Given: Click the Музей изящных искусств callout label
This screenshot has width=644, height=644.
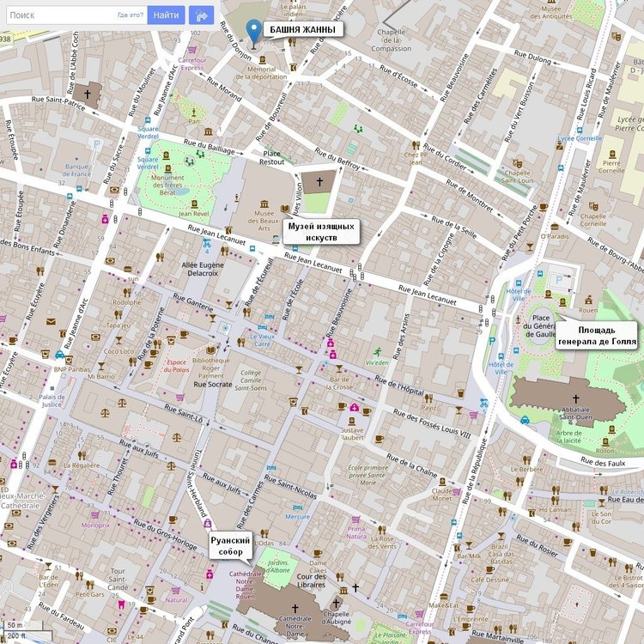Looking at the screenshot, I should [x=319, y=231].
